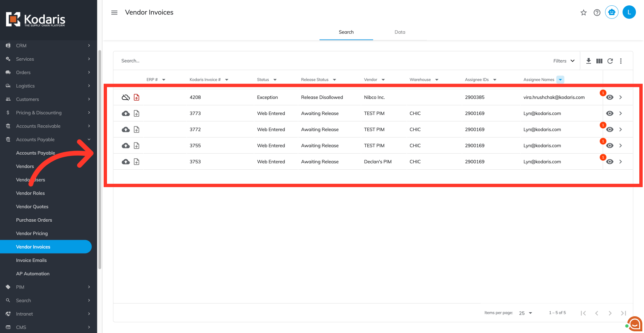Toggle eye preview for invoice 3773
Image resolution: width=644 pixels, height=333 pixels.
pyautogui.click(x=610, y=113)
